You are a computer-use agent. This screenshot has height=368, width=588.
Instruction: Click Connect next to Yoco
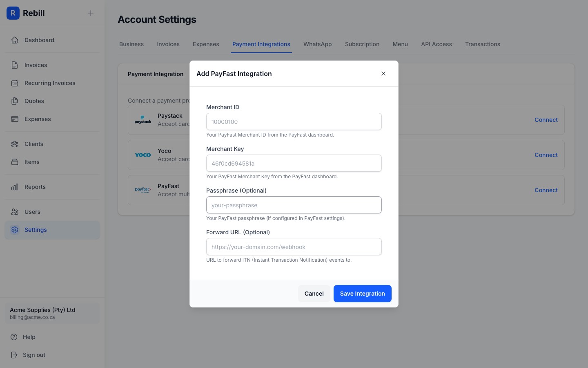pos(546,155)
